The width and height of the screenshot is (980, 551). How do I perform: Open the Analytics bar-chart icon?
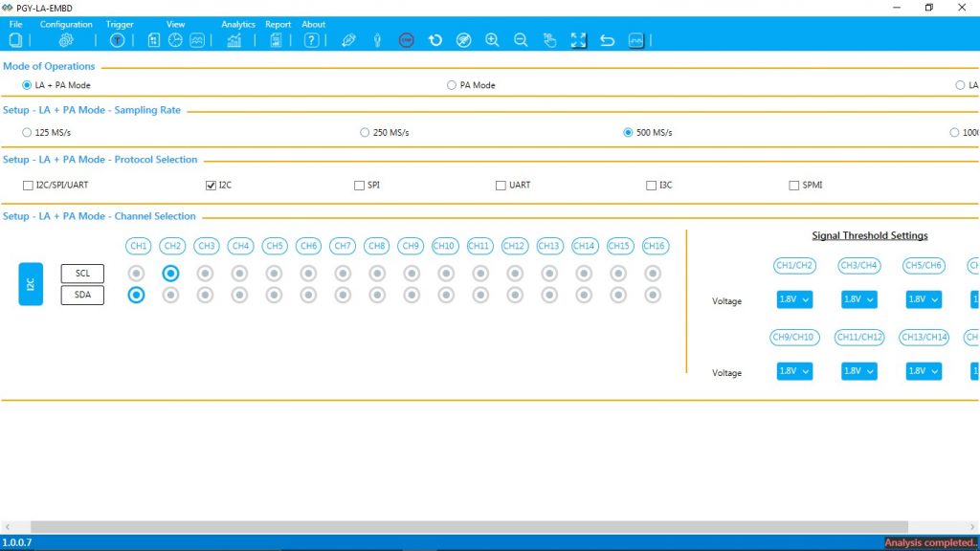pyautogui.click(x=235, y=39)
